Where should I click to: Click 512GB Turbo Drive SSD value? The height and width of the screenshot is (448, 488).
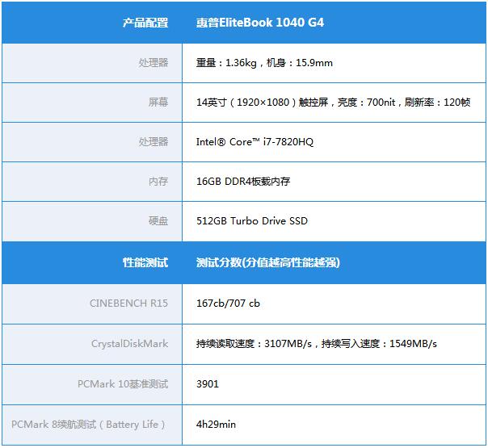click(252, 220)
